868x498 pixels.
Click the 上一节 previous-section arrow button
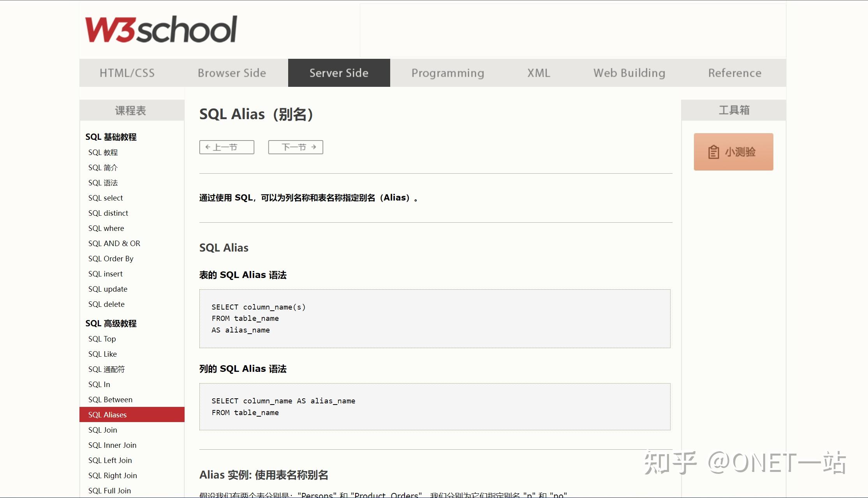(226, 147)
